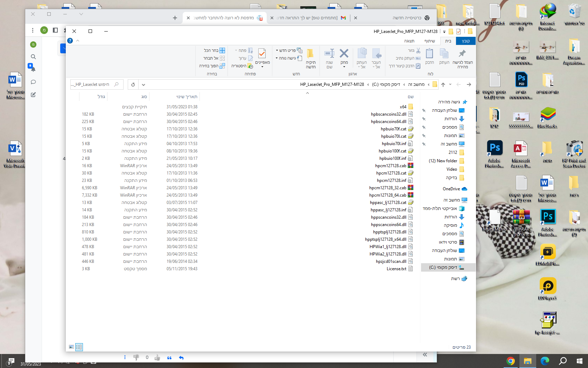The image size is (588, 368).
Task: Select the x64 folder
Action: pos(406,107)
